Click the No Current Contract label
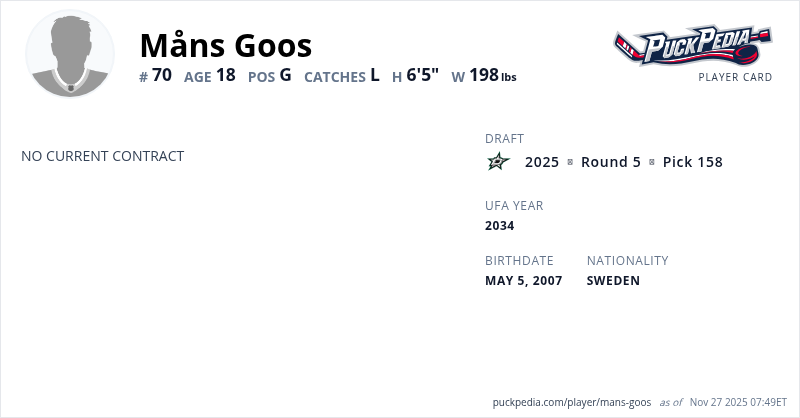Image resolution: width=800 pixels, height=418 pixels. (102, 156)
